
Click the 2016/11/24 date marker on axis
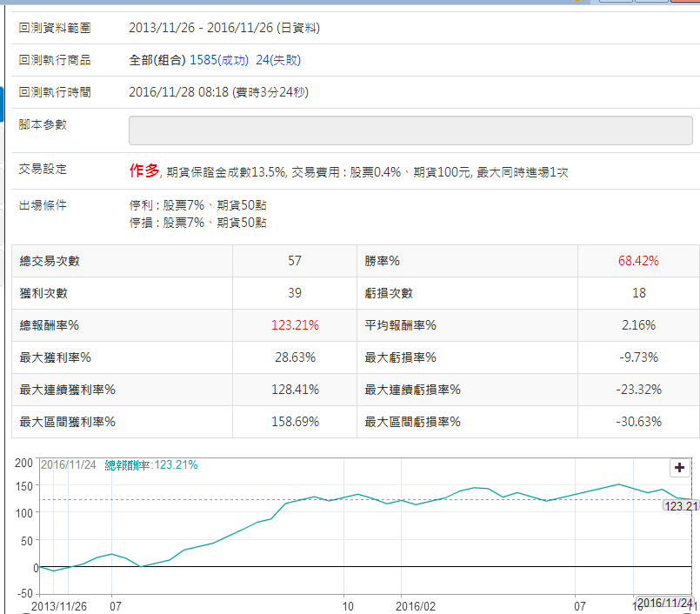(x=666, y=604)
